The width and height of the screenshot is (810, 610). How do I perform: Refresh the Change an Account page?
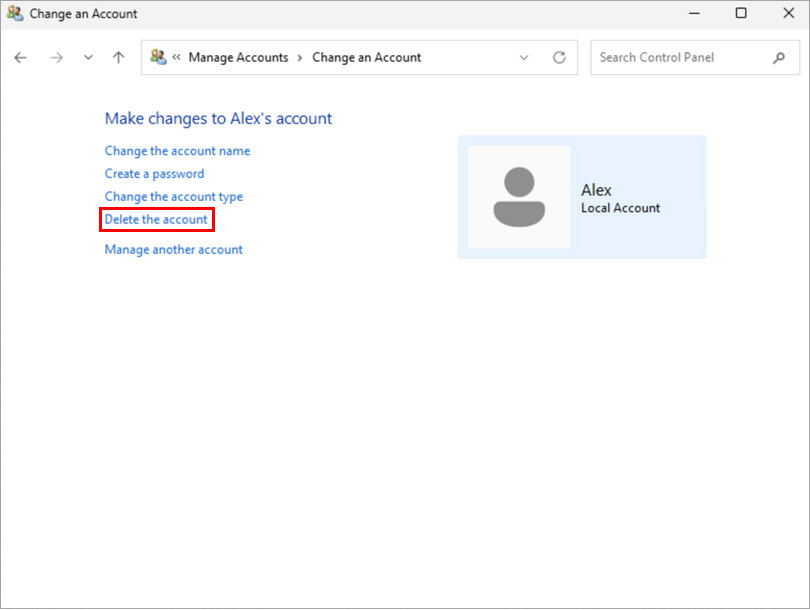pyautogui.click(x=559, y=58)
